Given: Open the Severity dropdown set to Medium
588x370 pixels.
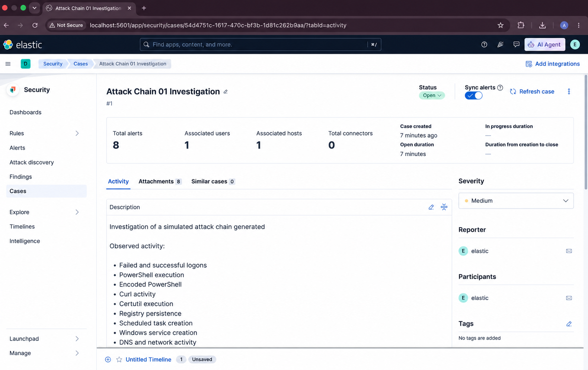Looking at the screenshot, I should coord(516,201).
